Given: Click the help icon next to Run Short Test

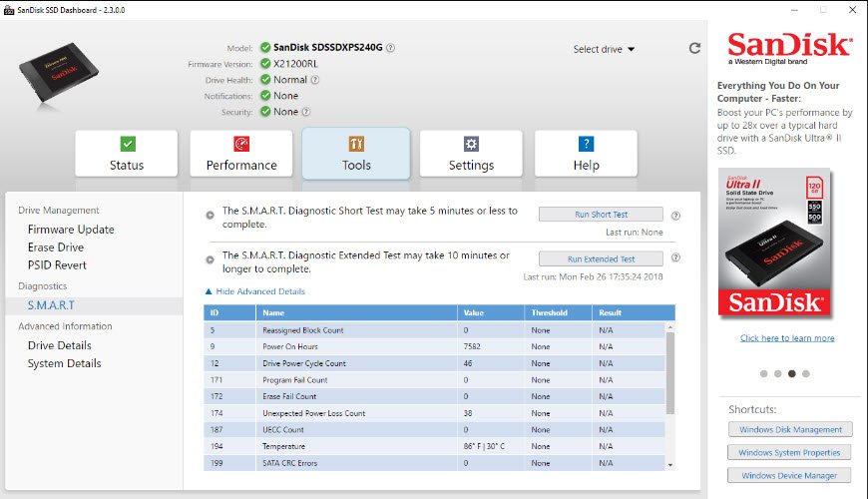Looking at the screenshot, I should (x=675, y=216).
